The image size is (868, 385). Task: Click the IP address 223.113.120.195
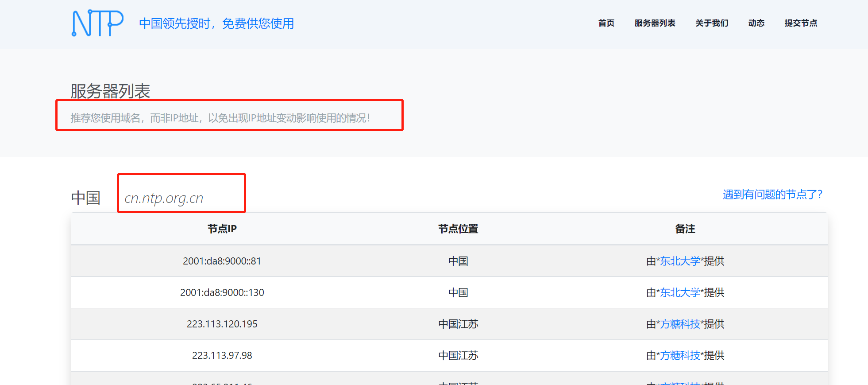[x=222, y=324]
